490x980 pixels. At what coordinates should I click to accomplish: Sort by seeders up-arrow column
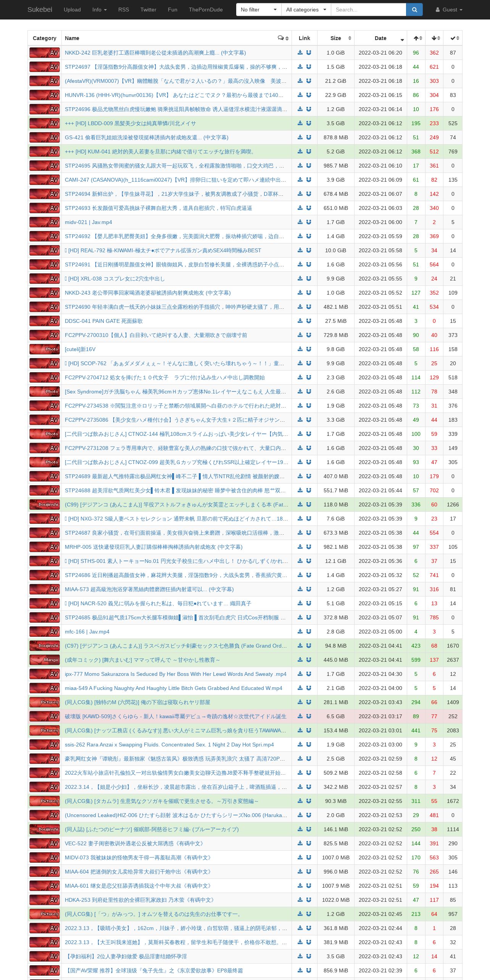416,38
